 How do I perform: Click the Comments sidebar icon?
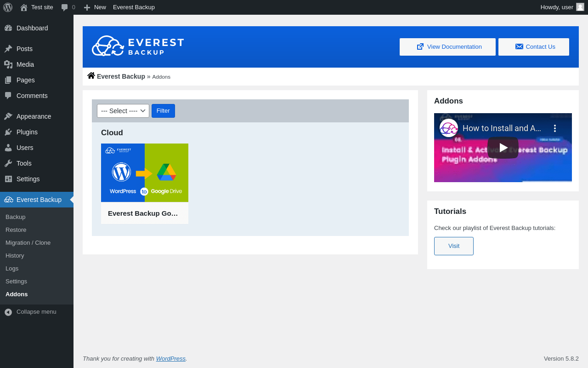point(8,96)
